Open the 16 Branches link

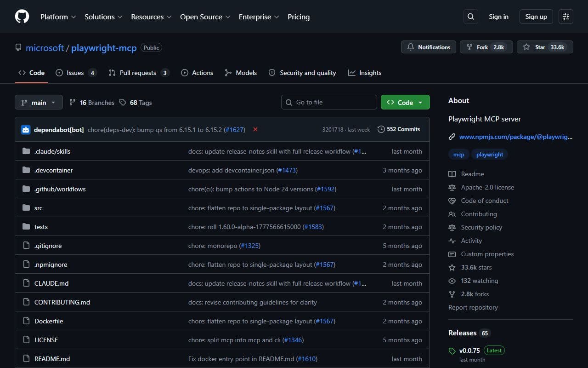pos(92,103)
